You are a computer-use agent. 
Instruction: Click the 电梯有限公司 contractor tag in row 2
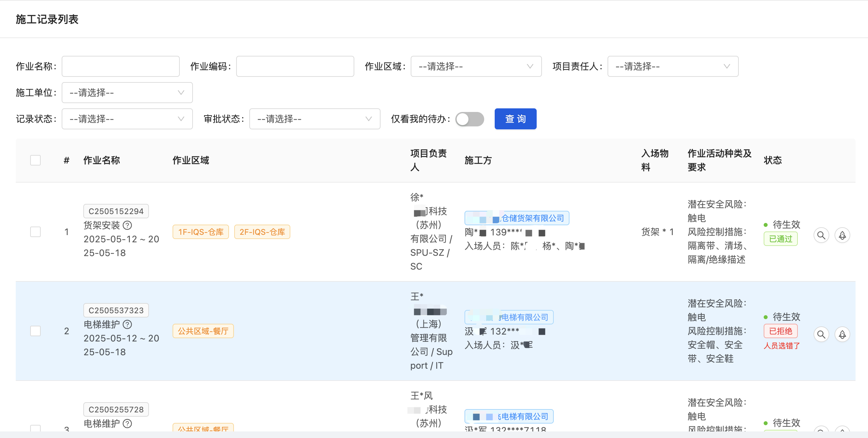tap(509, 317)
